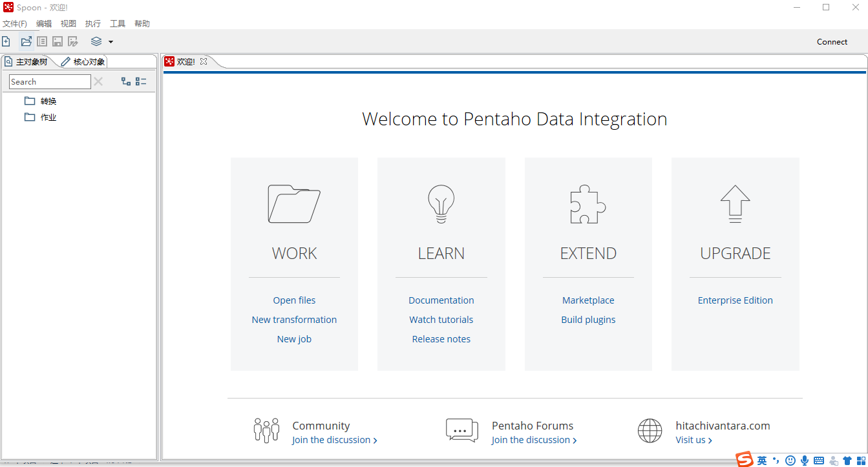This screenshot has width=868, height=467.
Task: Click the IME microphone voice icon
Action: click(x=805, y=461)
